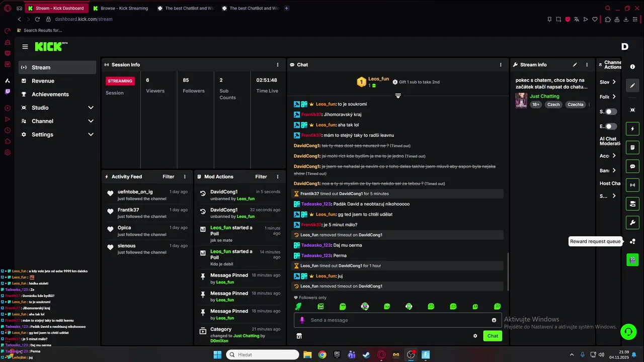Toggle the 'S' switch in Channel Actions
The image size is (644, 362).
point(611,112)
